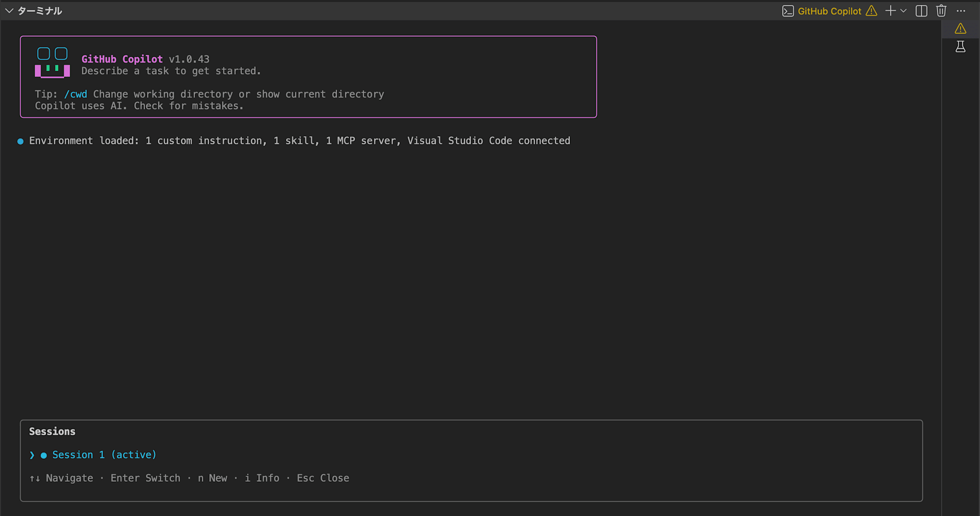Select Session 1 (active) in the sessions list
This screenshot has height=516, width=980.
pos(104,455)
